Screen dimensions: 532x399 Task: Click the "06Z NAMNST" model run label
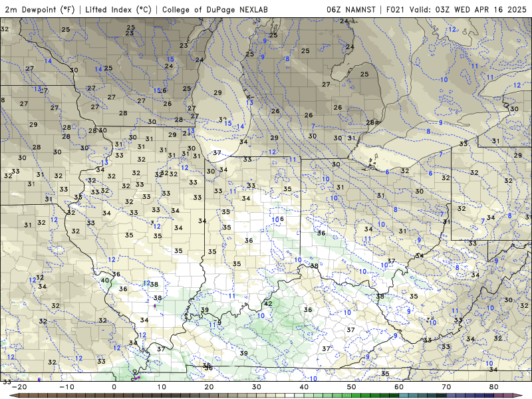(x=351, y=9)
